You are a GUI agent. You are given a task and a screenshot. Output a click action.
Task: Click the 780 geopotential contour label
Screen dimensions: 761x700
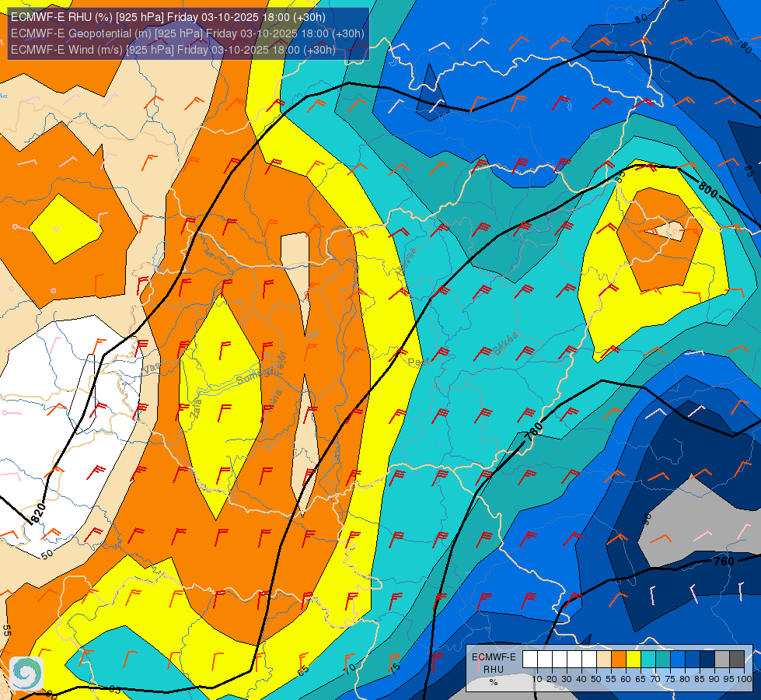534,432
